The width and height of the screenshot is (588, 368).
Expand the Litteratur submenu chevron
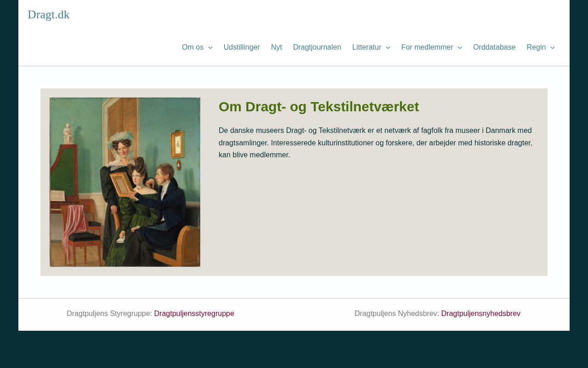tap(388, 47)
